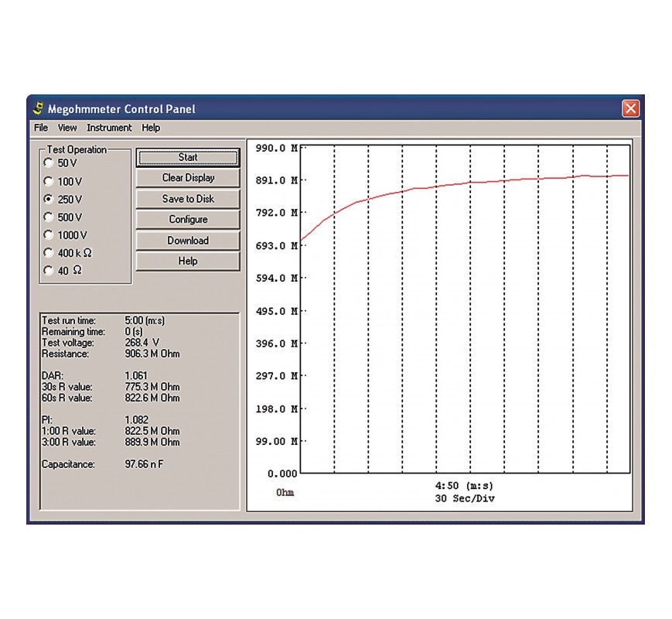Image resolution: width=672 pixels, height=619 pixels.
Task: Click Save to Disk button
Action: [x=188, y=199]
